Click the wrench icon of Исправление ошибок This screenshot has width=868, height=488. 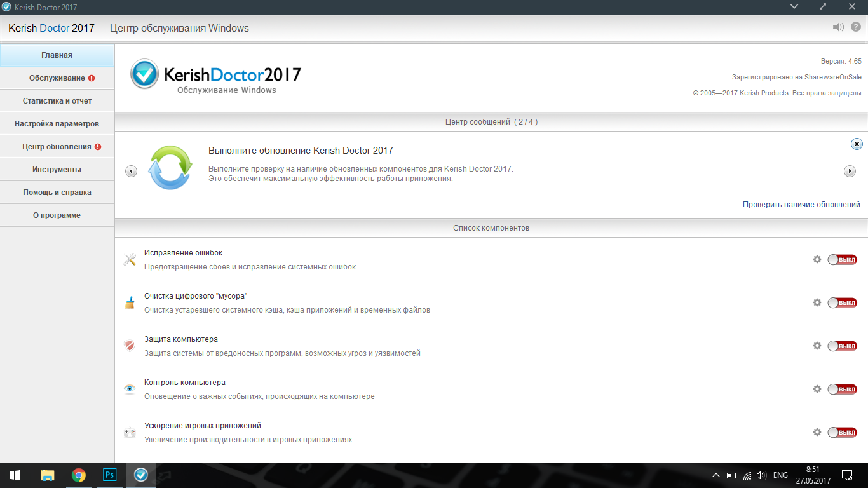[130, 259]
